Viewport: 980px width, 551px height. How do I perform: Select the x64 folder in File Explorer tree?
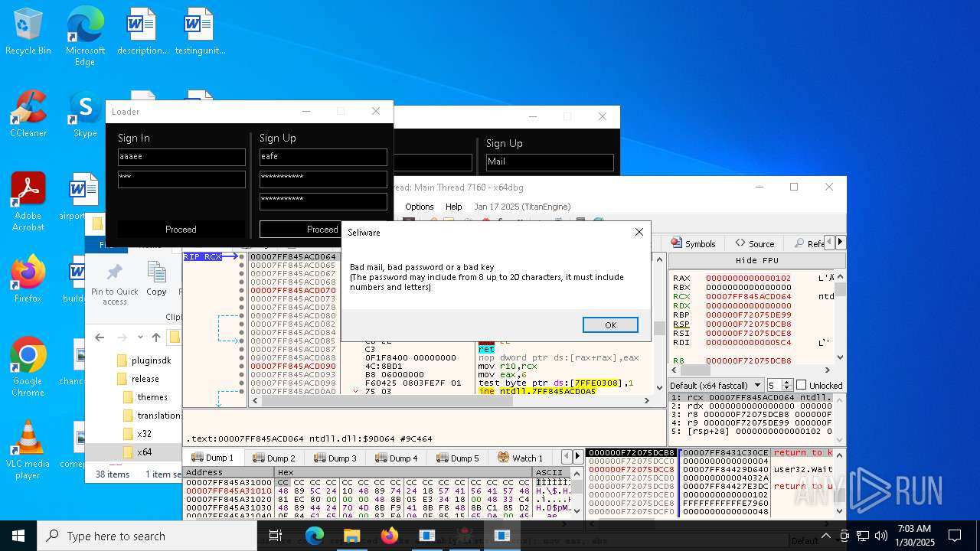(x=144, y=452)
